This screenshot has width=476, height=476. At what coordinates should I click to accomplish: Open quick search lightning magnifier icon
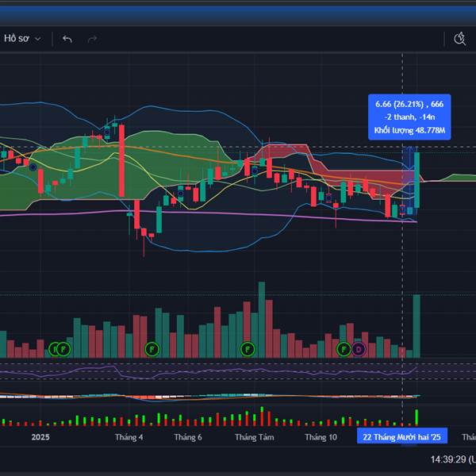point(459,39)
